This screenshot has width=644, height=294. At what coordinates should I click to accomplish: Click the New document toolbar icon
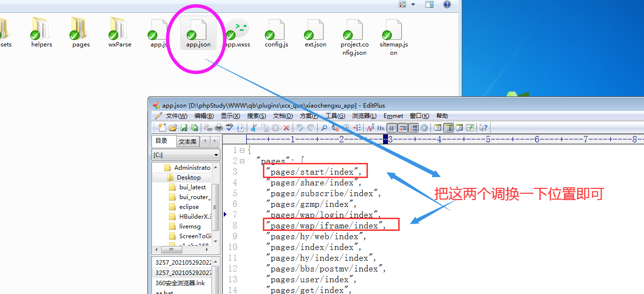162,128
